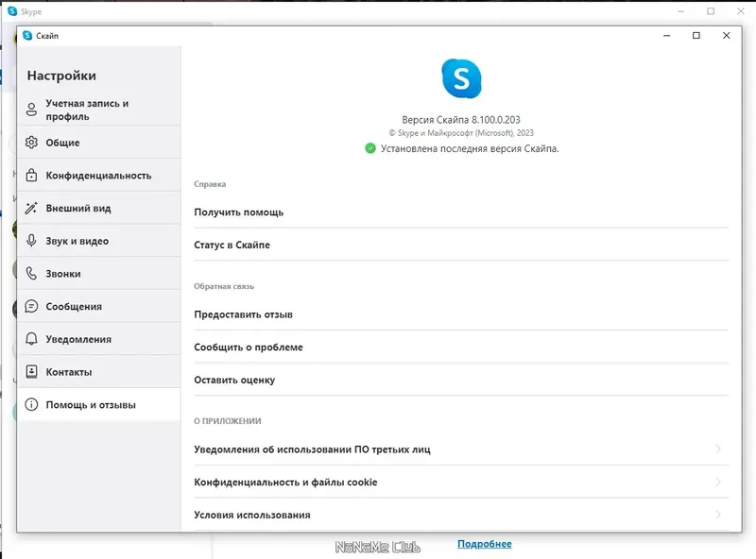Click Установлена последняя версия Скайпа text
This screenshot has width=756, height=559.
point(470,148)
